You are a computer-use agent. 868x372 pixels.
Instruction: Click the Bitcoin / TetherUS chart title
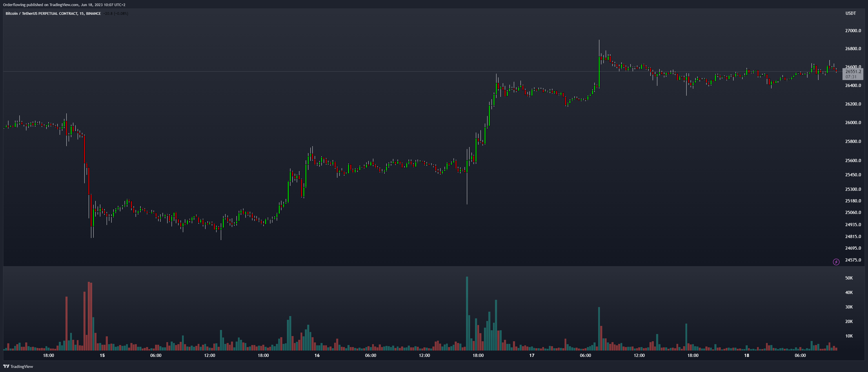click(x=53, y=13)
